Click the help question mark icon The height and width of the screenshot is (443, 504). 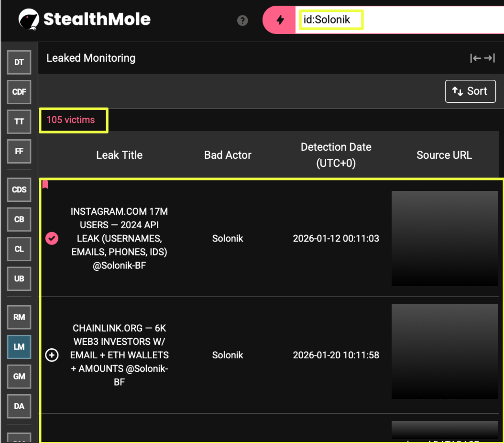point(242,20)
